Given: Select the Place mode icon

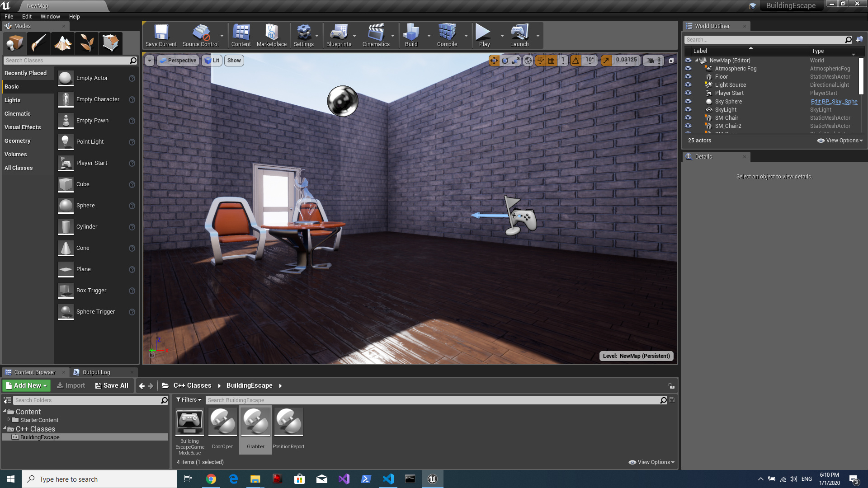Looking at the screenshot, I should [x=14, y=43].
